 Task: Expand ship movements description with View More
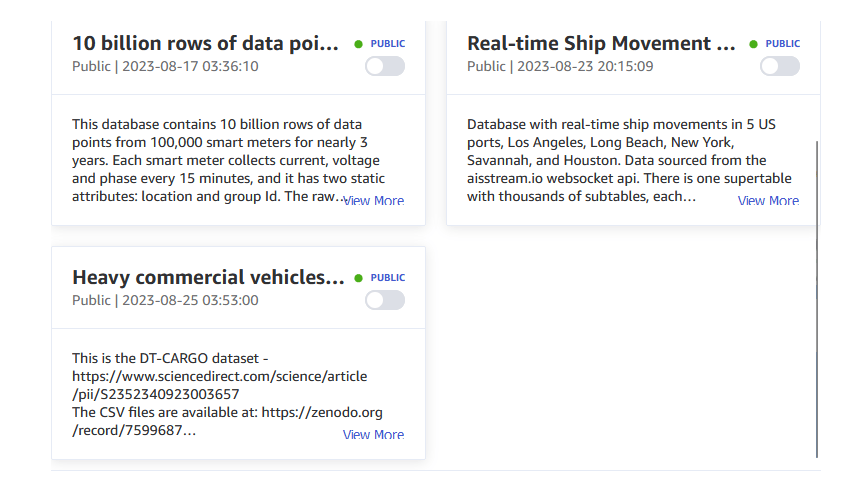tap(768, 201)
